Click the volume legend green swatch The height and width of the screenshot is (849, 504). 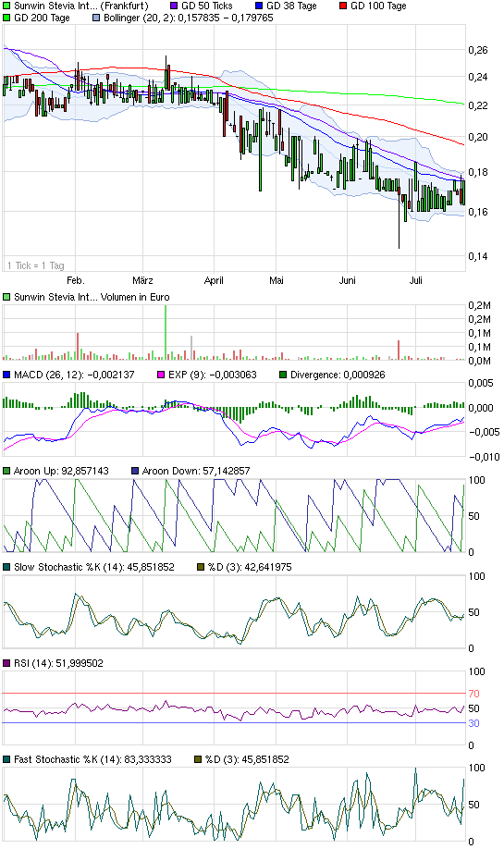pyautogui.click(x=6, y=297)
